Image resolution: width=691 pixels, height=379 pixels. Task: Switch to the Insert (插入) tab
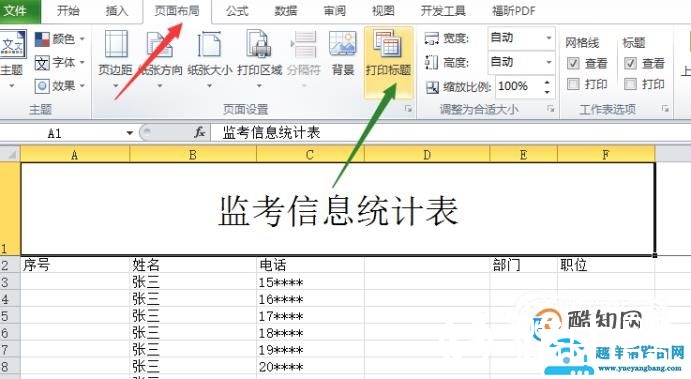click(x=117, y=11)
